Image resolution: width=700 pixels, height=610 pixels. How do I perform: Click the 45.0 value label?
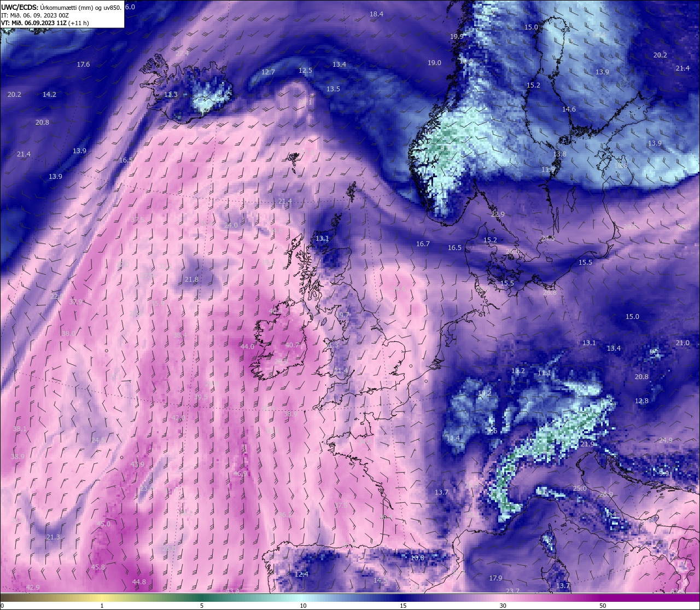[x=103, y=524]
